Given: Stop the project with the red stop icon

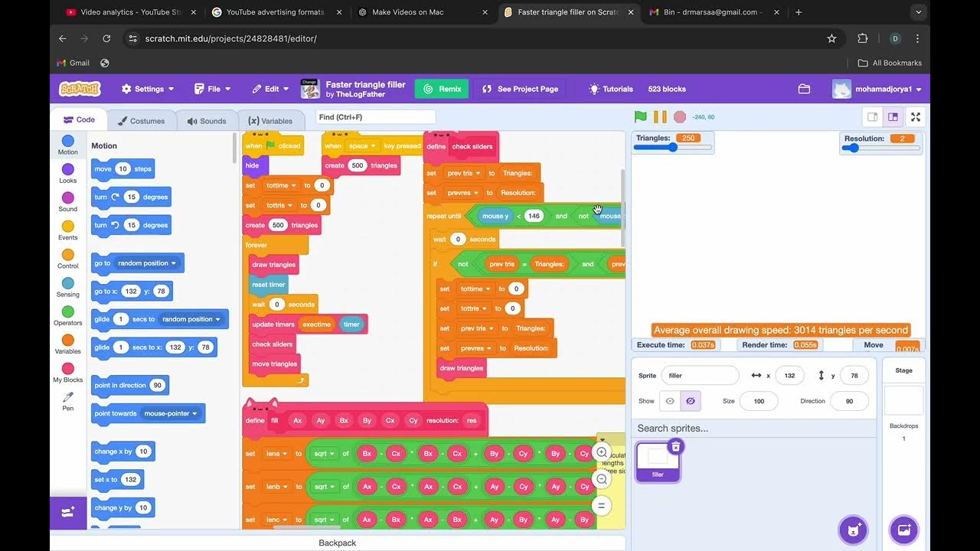Looking at the screenshot, I should tap(680, 117).
